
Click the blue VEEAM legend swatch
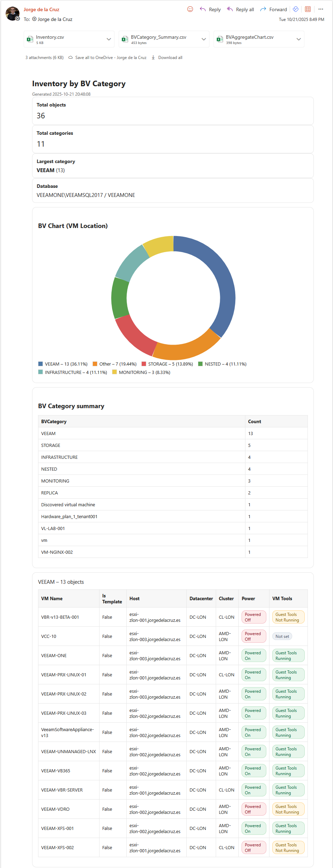(40, 364)
